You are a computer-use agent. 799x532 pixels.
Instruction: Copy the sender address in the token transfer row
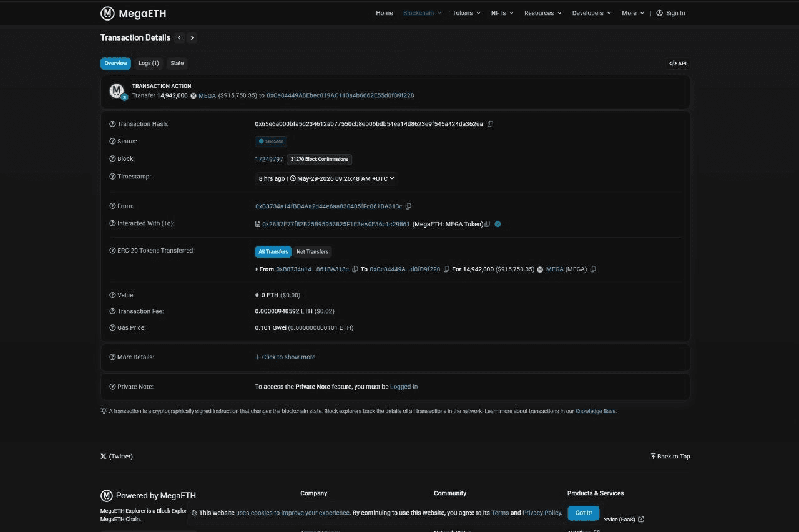tap(355, 269)
